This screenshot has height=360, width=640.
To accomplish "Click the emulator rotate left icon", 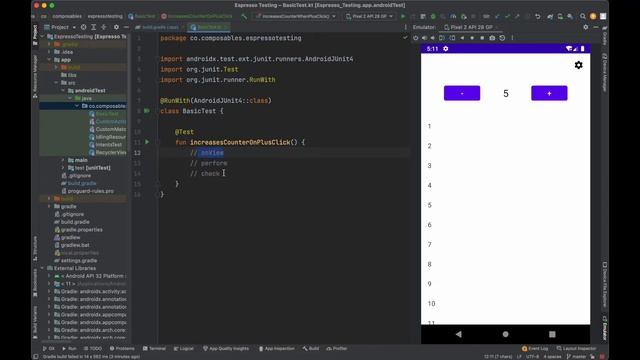I will pyautogui.click(x=442, y=38).
